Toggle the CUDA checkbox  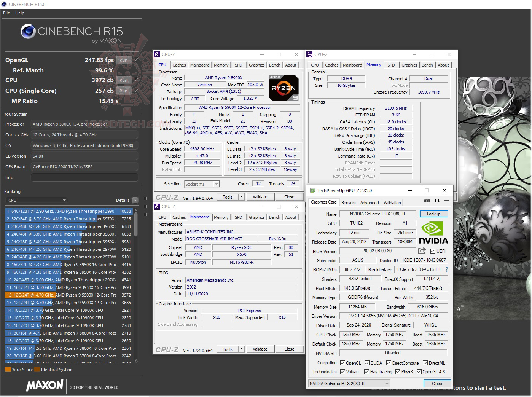[x=367, y=363]
